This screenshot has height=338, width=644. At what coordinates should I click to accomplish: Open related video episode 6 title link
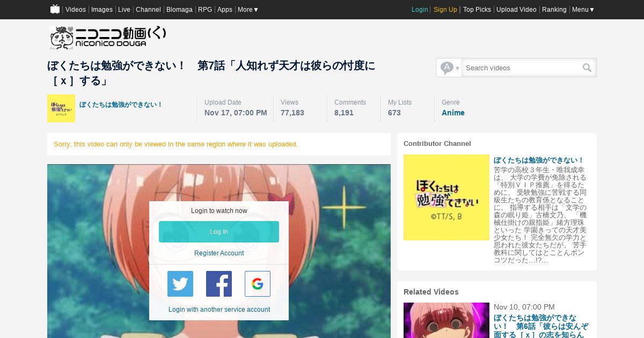point(541,326)
